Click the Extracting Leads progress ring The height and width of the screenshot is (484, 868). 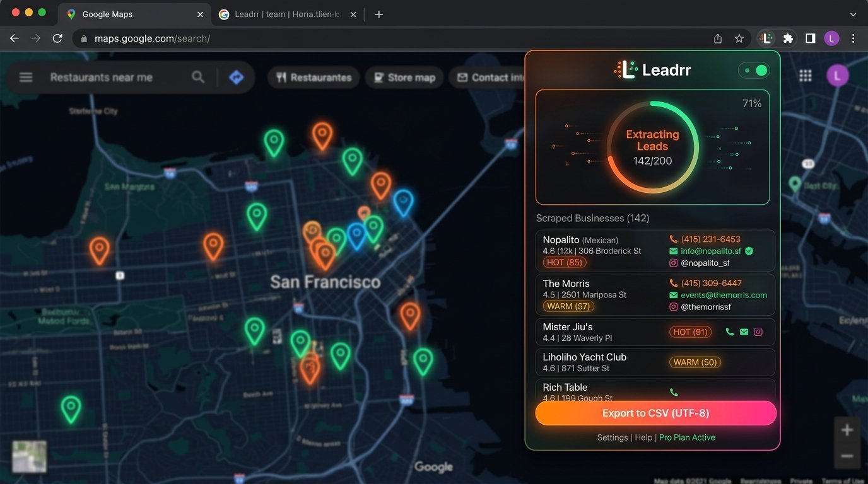point(652,147)
